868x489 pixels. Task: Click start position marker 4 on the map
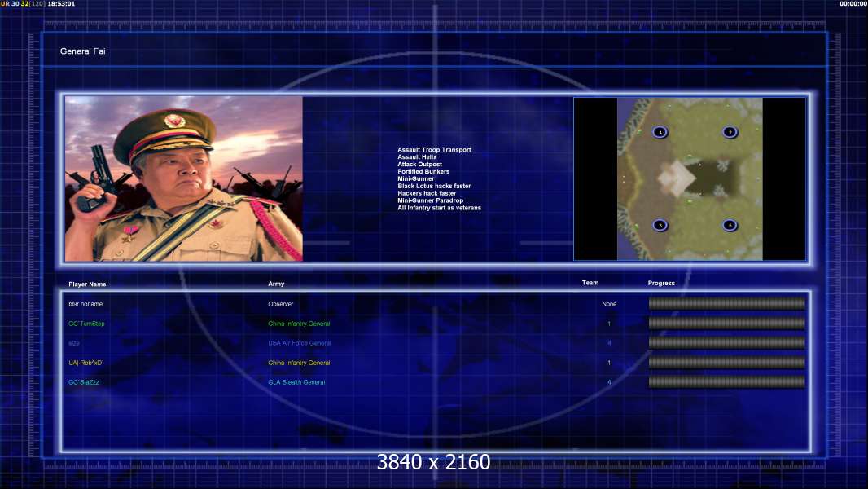point(660,132)
